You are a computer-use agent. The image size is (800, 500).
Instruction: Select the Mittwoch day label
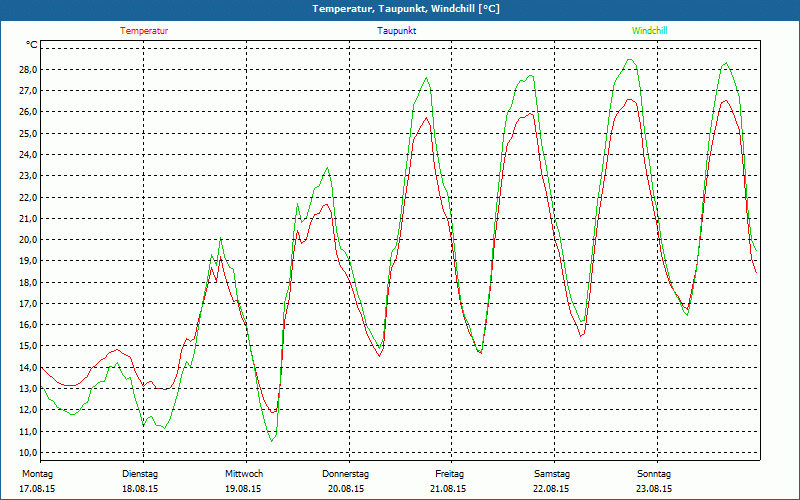244,474
